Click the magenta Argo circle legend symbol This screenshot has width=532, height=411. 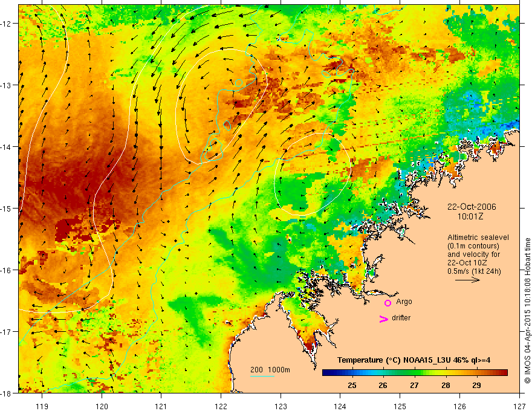[x=388, y=303]
